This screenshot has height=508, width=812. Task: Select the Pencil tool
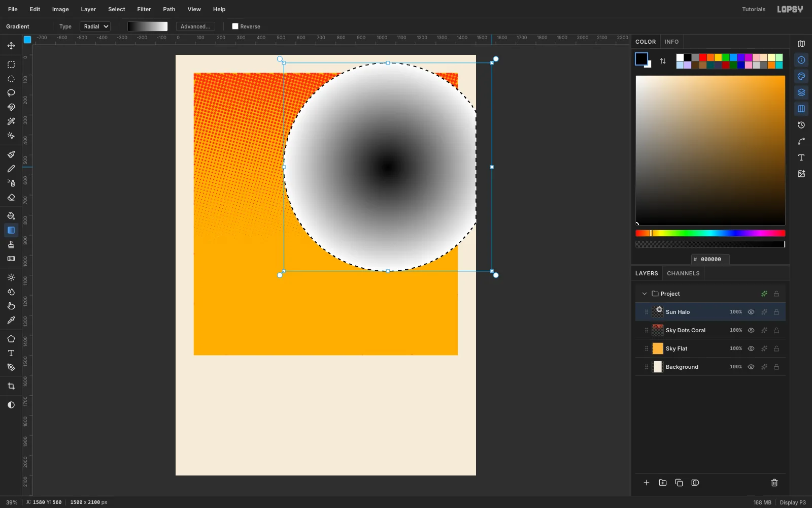(11, 169)
